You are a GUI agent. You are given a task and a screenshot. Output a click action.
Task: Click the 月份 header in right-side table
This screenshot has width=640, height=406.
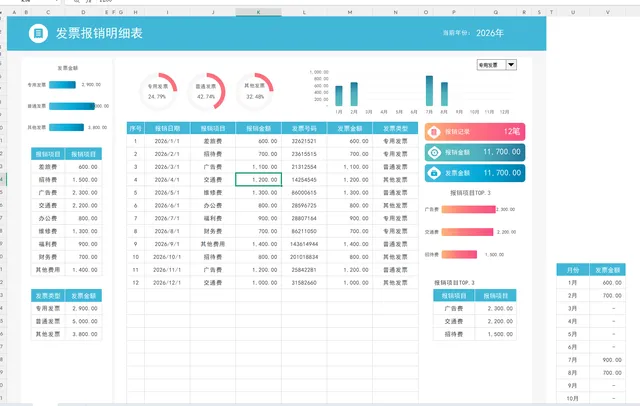(x=573, y=270)
